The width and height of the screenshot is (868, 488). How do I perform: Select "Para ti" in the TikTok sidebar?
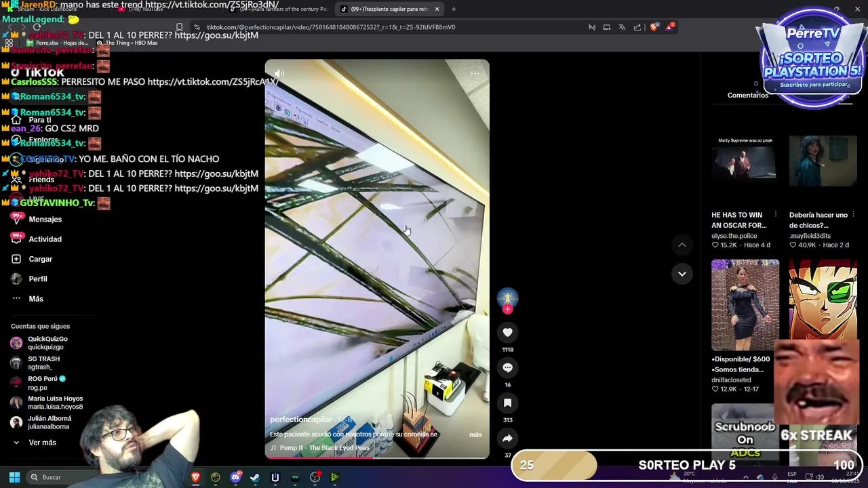pyautogui.click(x=40, y=120)
